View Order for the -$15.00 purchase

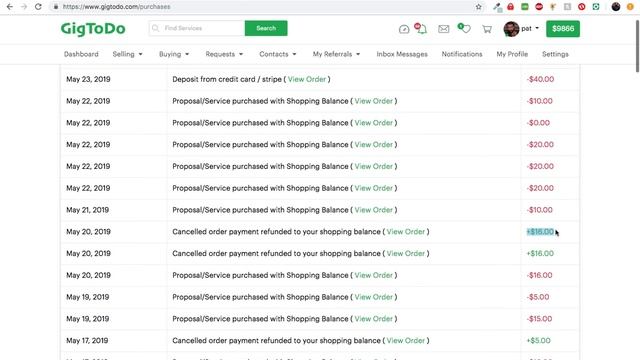tap(373, 319)
